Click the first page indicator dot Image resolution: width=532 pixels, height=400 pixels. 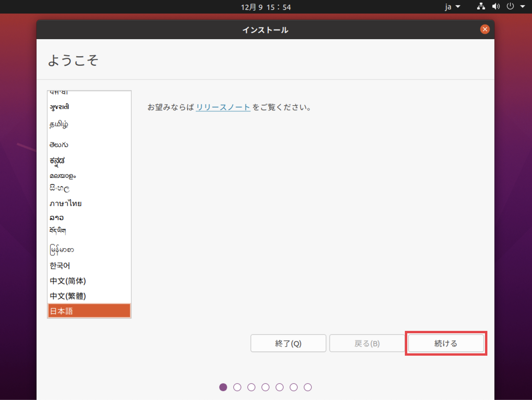point(223,387)
